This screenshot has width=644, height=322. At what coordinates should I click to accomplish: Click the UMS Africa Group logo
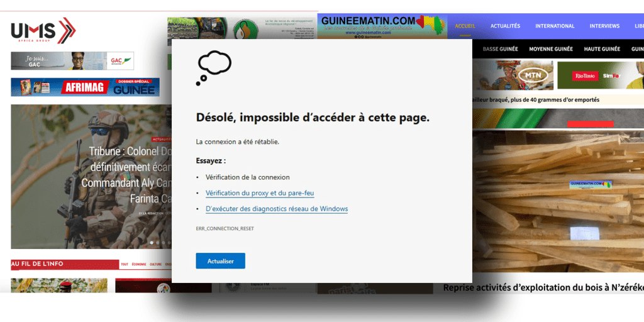[43, 31]
